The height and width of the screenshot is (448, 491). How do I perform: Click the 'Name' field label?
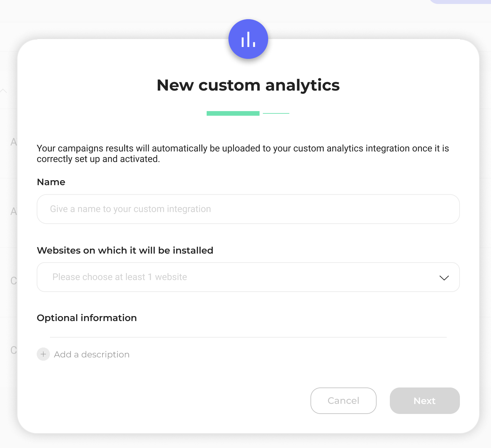pos(51,182)
